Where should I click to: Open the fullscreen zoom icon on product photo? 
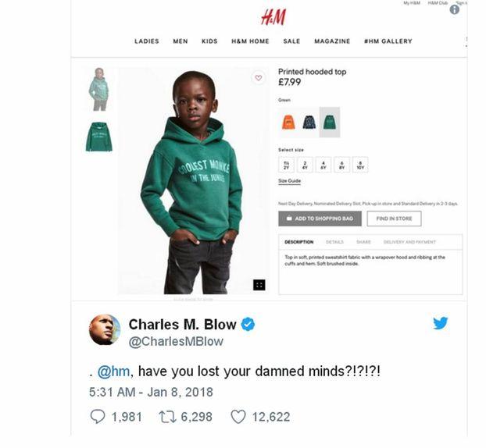coord(259,285)
